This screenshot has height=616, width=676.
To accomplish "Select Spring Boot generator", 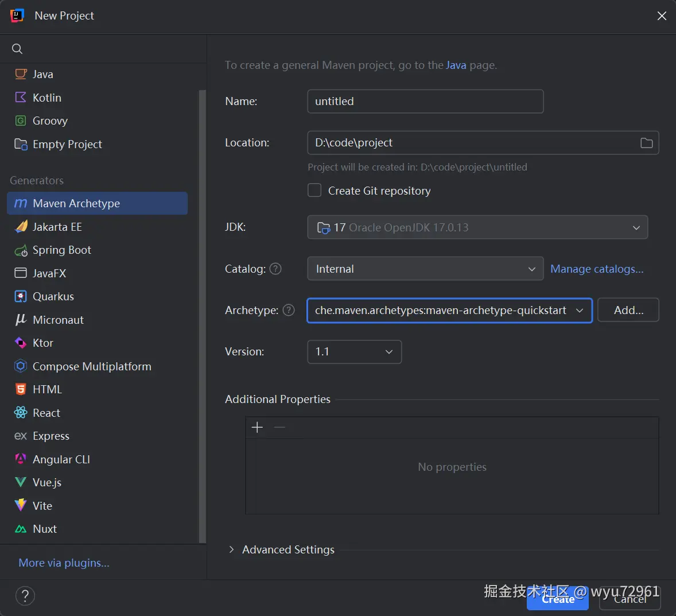I will click(98, 250).
